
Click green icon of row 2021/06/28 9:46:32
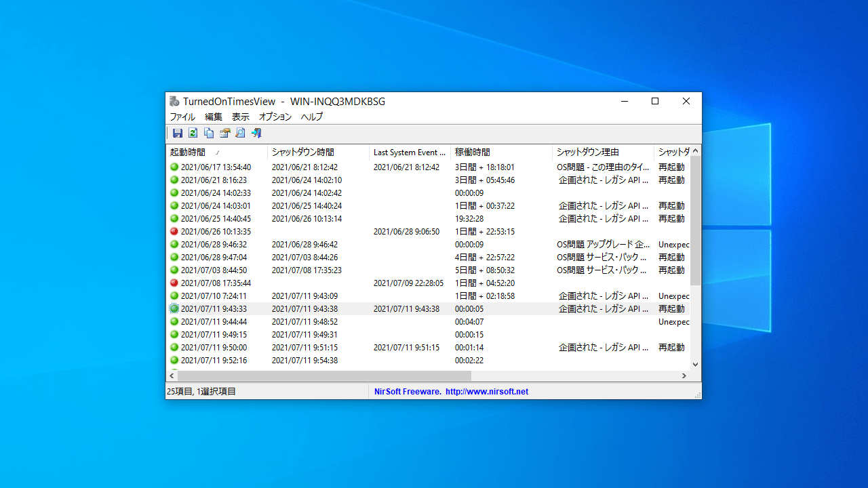tap(174, 244)
